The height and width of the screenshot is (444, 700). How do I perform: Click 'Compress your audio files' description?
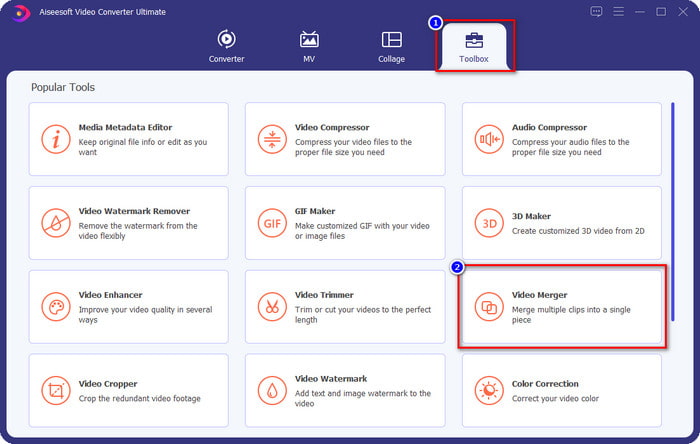pyautogui.click(x=571, y=147)
